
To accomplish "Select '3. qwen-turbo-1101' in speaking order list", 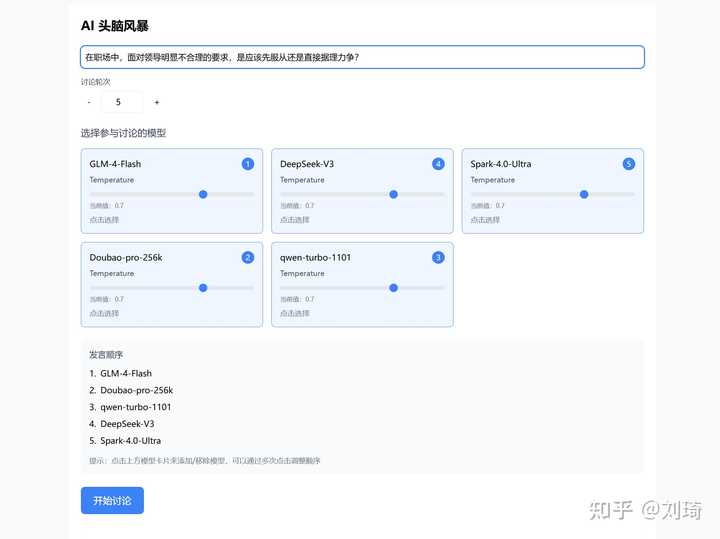I will (130, 407).
